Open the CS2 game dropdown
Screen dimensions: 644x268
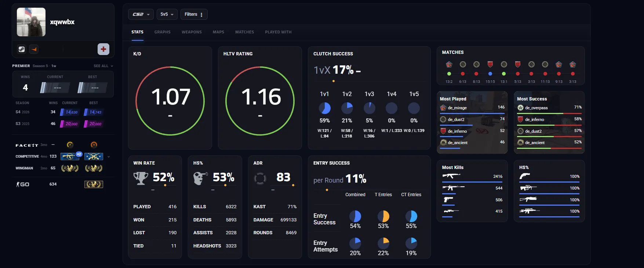click(141, 14)
